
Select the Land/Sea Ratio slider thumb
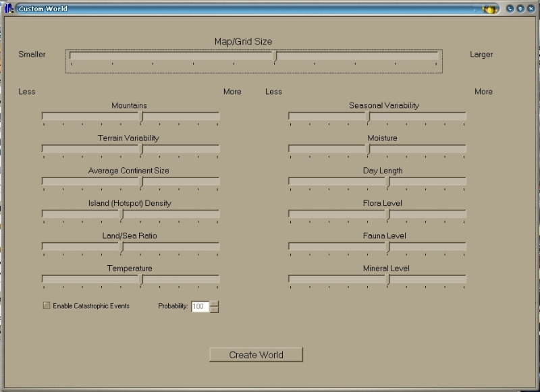pos(122,247)
